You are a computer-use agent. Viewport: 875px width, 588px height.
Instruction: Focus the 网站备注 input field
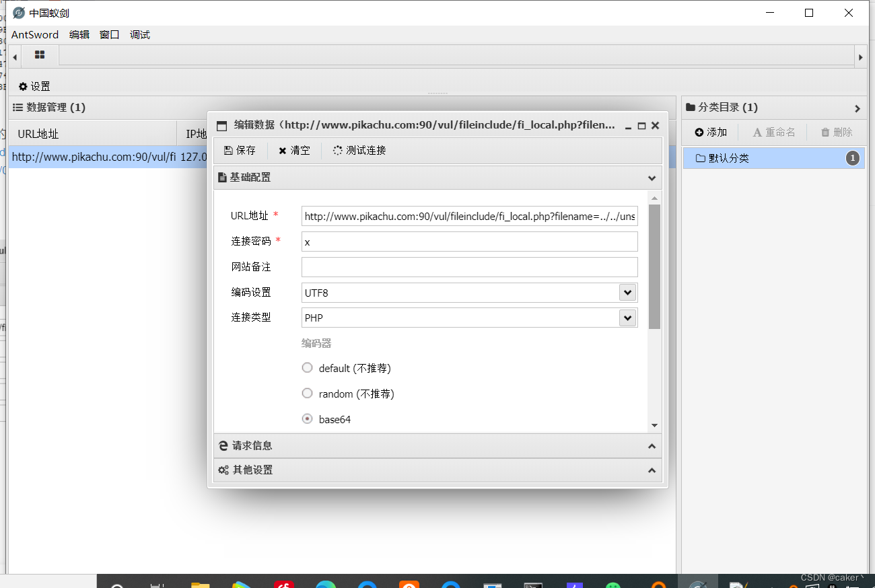pyautogui.click(x=469, y=267)
